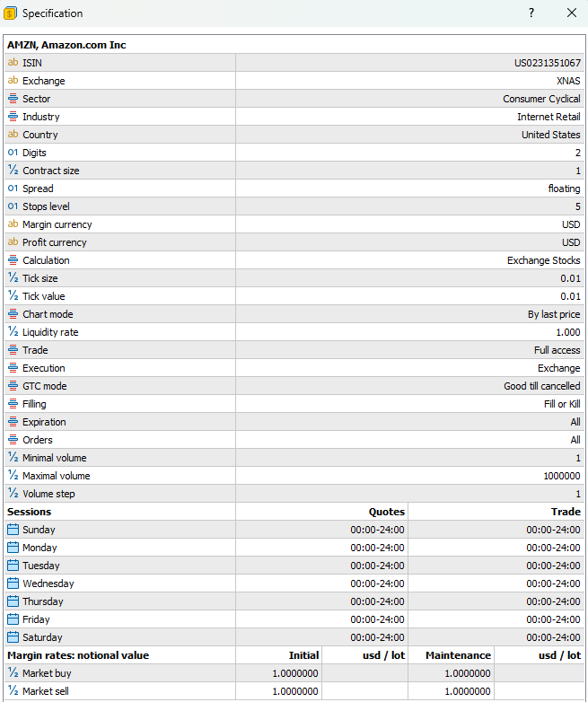
Task: Click the Tuesday row label
Action: pos(40,566)
